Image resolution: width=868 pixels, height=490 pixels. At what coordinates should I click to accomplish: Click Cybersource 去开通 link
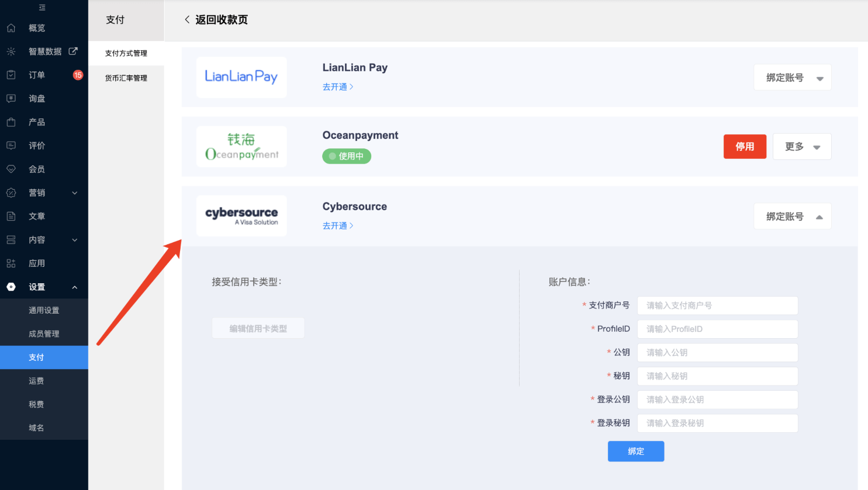338,226
